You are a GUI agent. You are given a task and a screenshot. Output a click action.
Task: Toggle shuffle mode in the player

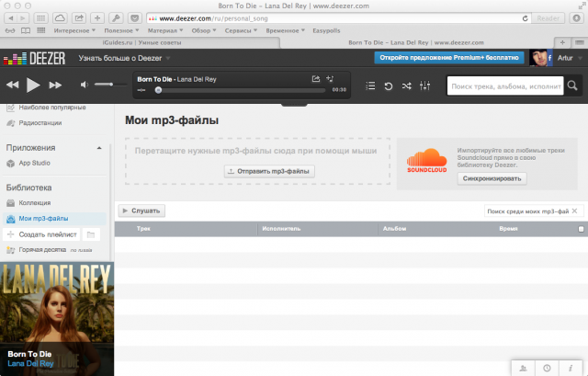[x=406, y=85]
